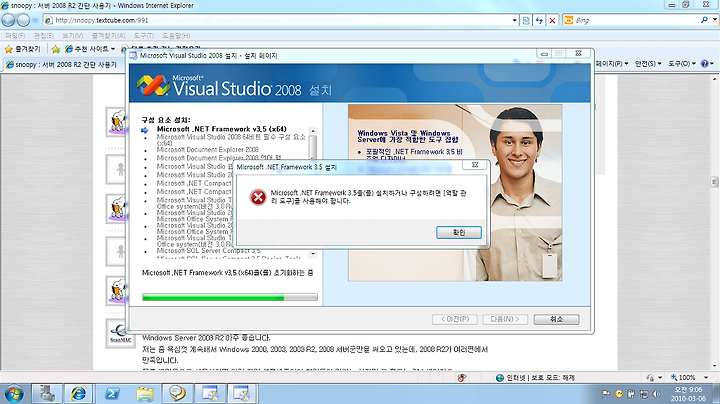Open the 편집(E) menu

[x=44, y=36]
